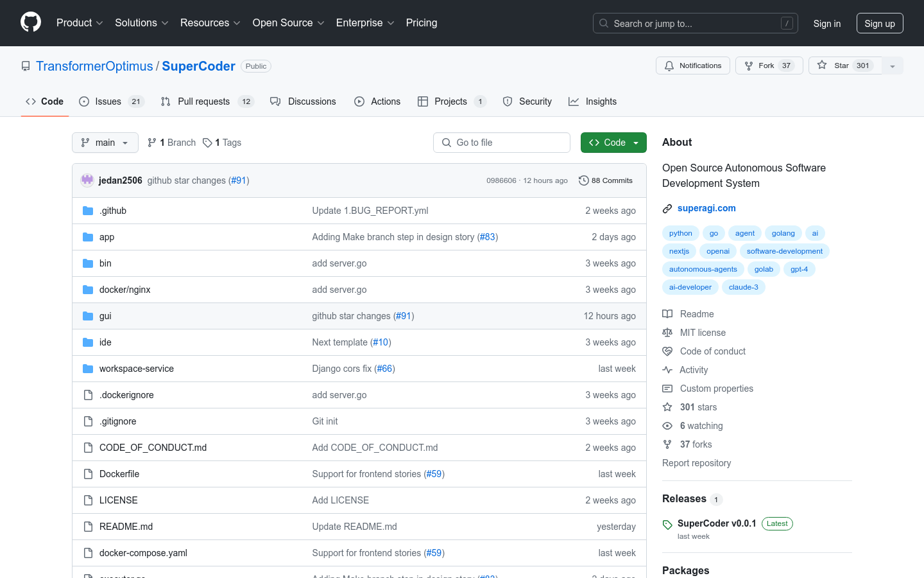Open the workspace-service folder

coord(137,369)
